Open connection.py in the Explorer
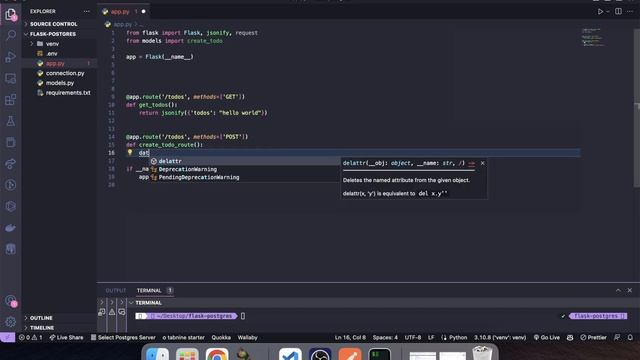 [65, 73]
